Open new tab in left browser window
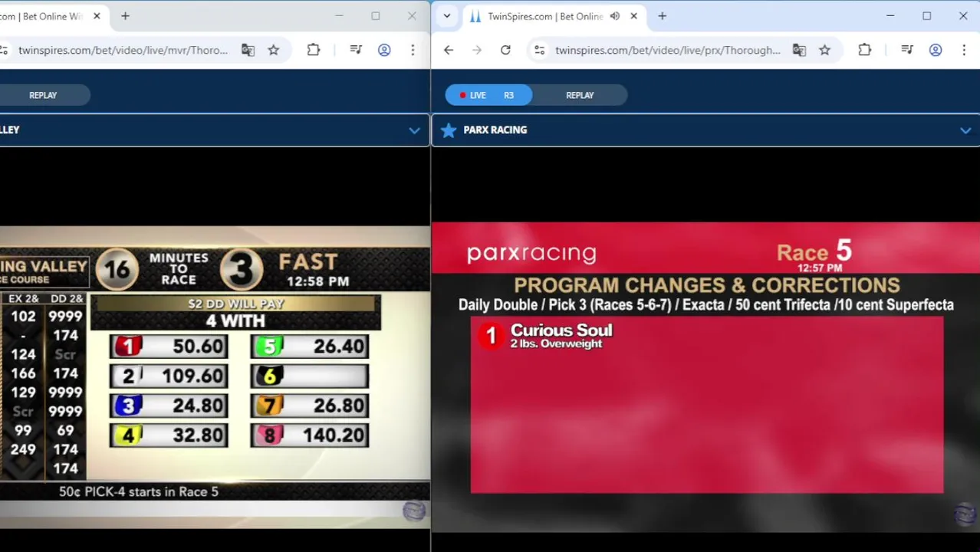980x552 pixels. point(125,16)
